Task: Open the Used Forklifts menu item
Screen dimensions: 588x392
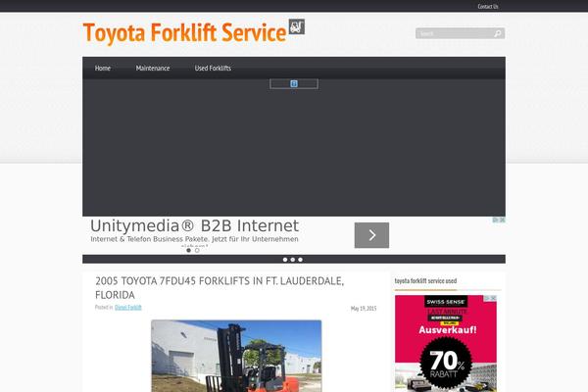Action: (x=213, y=68)
